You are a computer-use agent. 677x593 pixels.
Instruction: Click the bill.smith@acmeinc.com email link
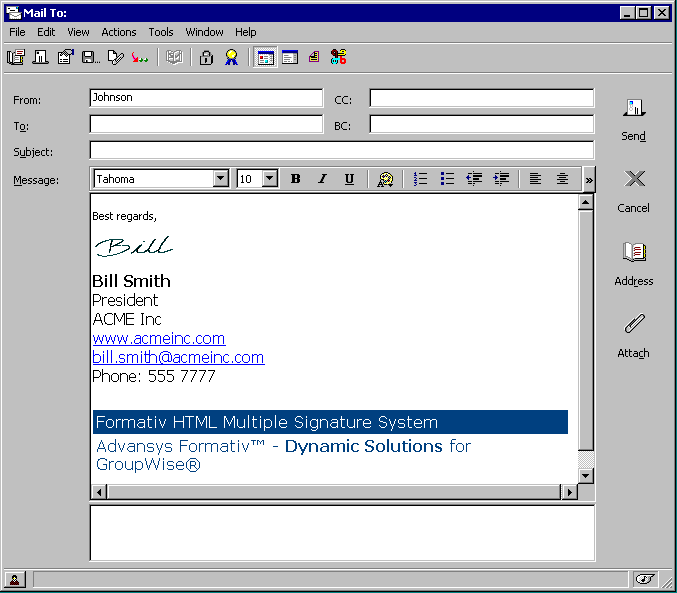coord(178,357)
